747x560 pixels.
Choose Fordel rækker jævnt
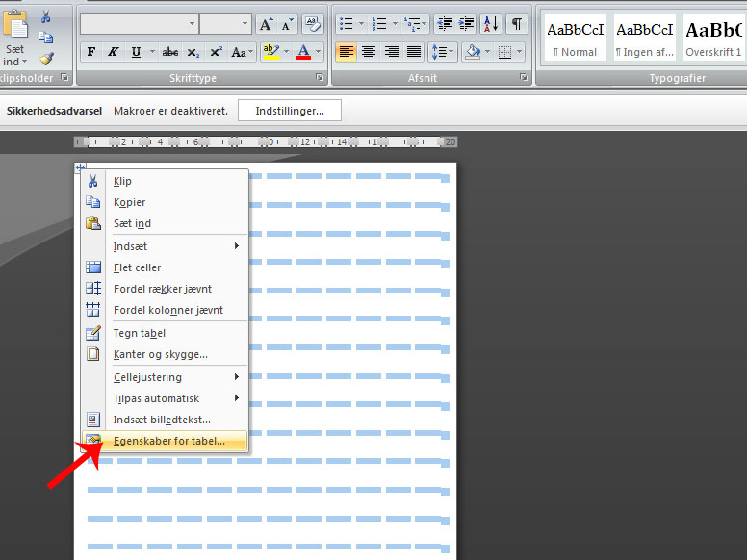tap(165, 289)
